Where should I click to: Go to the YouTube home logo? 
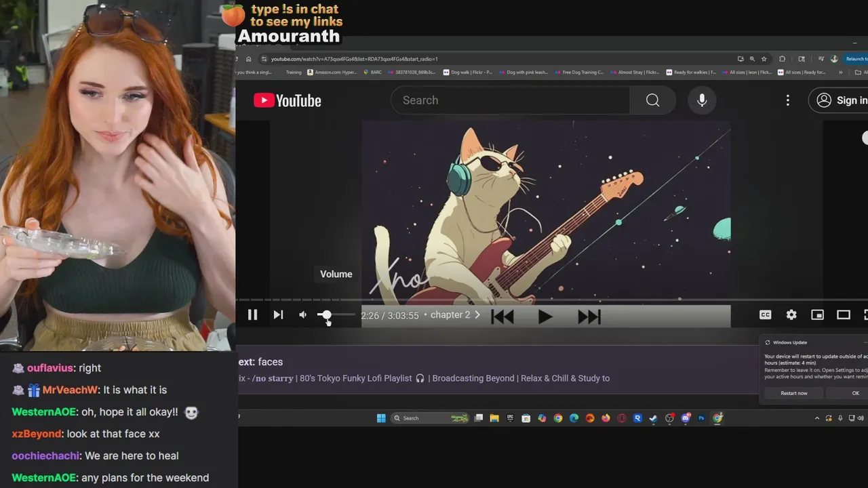pos(288,100)
